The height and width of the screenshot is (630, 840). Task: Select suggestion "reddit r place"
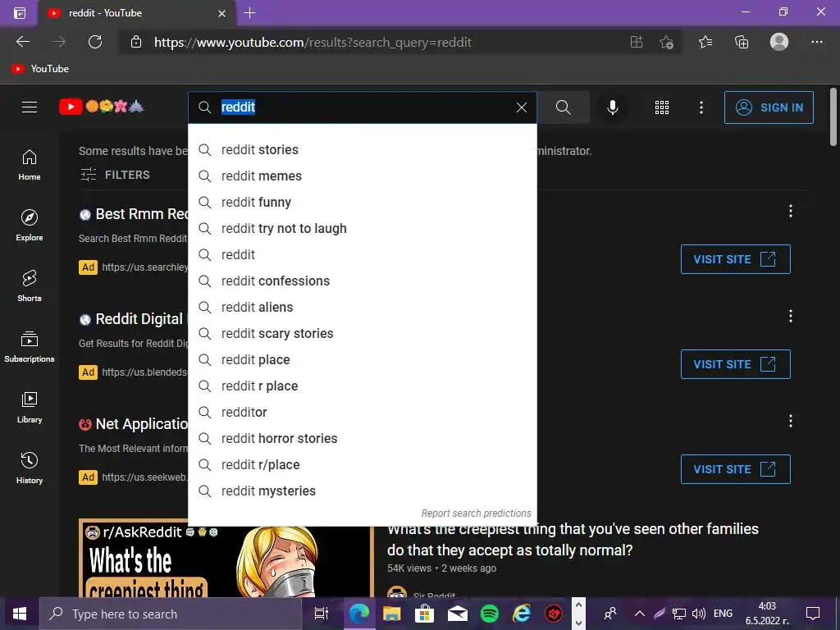click(x=362, y=386)
